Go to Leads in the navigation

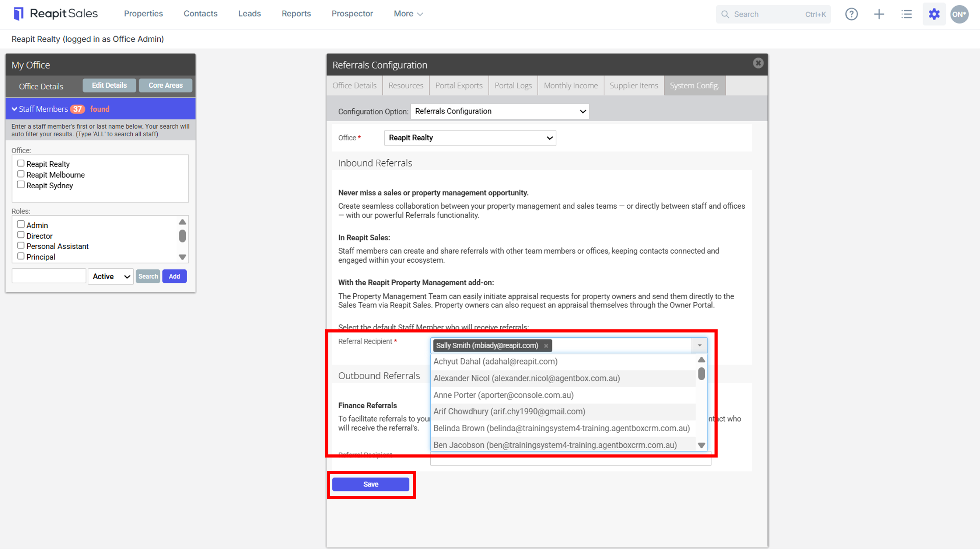249,14
